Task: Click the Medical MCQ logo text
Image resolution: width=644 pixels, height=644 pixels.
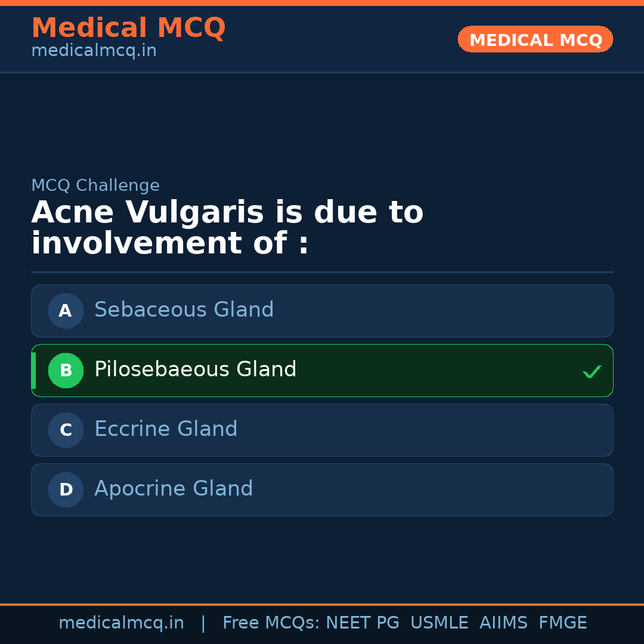Action: pyautogui.click(x=128, y=27)
